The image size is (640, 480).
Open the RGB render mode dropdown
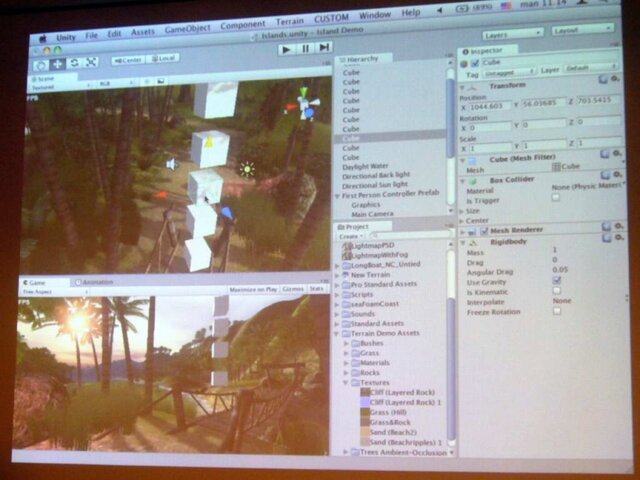(x=116, y=83)
